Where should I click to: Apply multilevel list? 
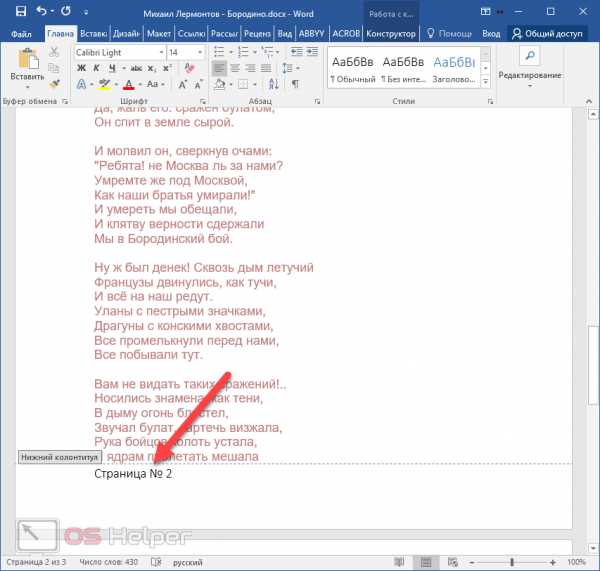coord(267,51)
